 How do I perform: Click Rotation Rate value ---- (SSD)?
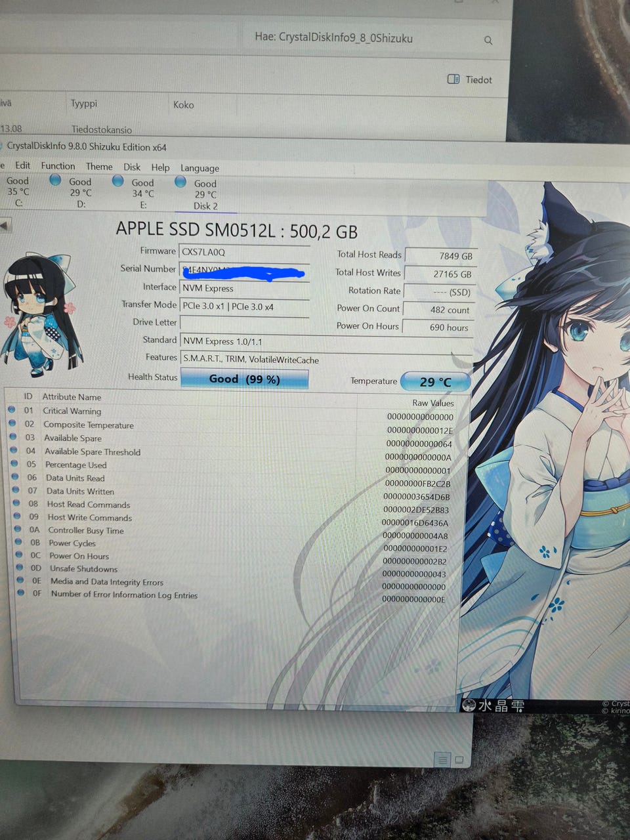coord(438,292)
